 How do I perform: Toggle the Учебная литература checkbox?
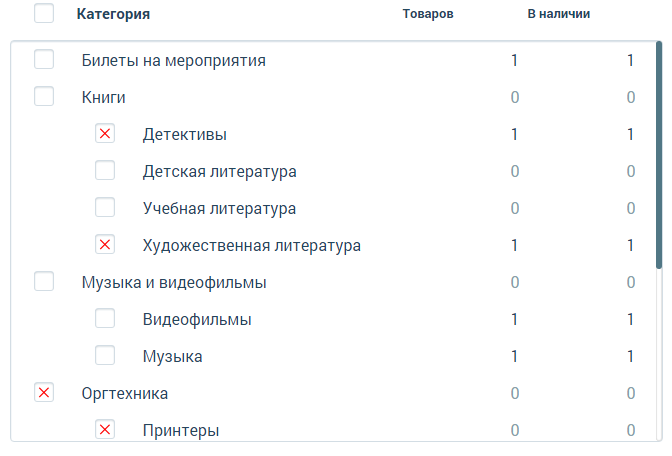[x=105, y=208]
